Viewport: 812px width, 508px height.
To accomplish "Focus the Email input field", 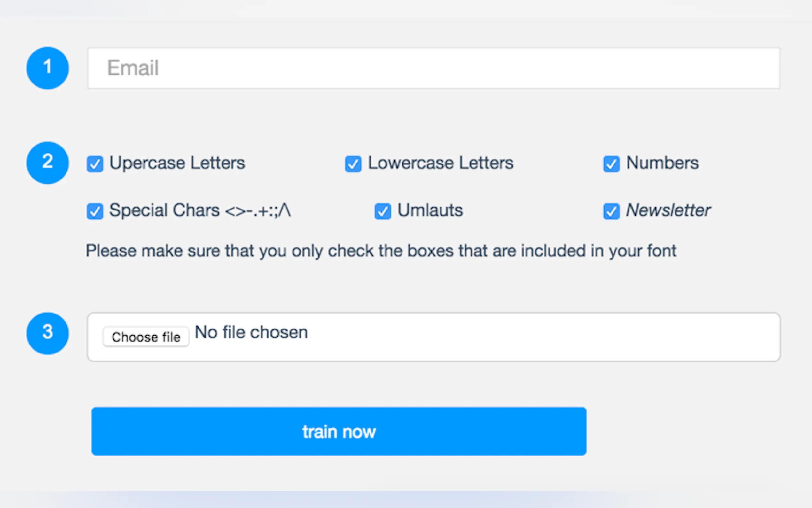I will [x=433, y=68].
